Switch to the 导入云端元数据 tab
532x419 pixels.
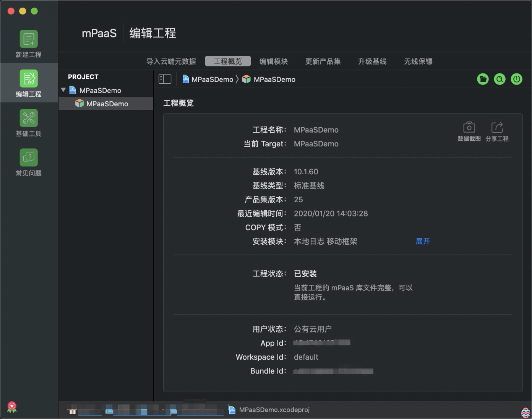[171, 61]
